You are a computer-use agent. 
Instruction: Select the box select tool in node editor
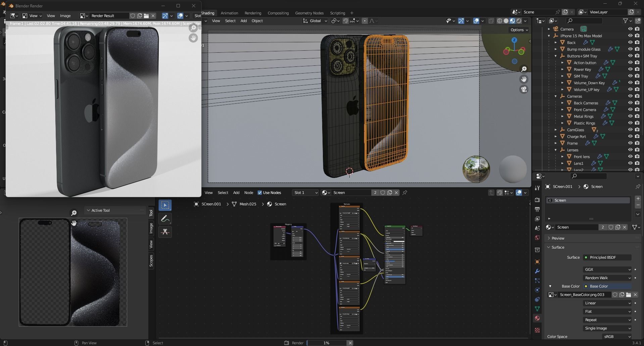165,205
